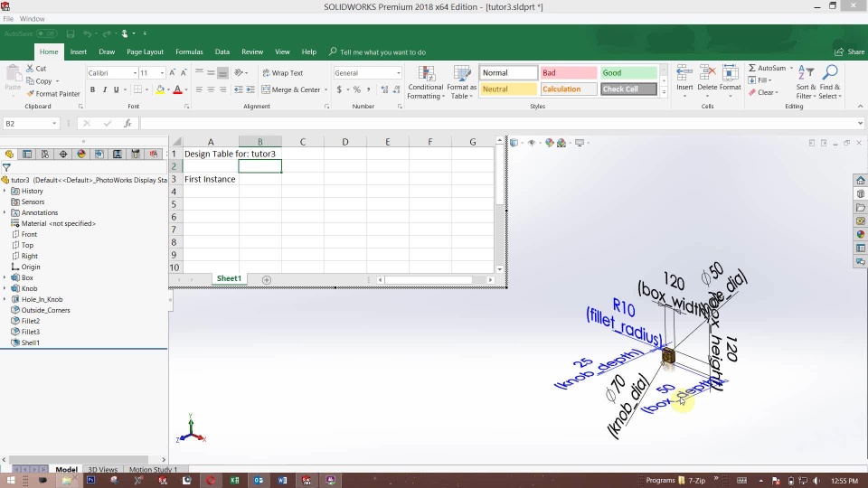
Task: Click the AutoSum button
Action: coord(767,68)
